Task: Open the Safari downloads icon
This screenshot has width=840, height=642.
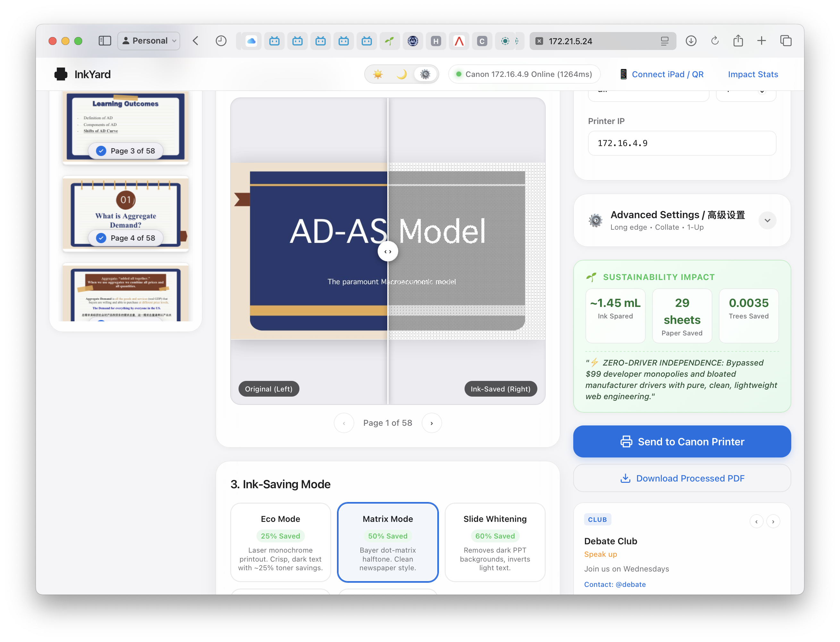Action: click(691, 41)
